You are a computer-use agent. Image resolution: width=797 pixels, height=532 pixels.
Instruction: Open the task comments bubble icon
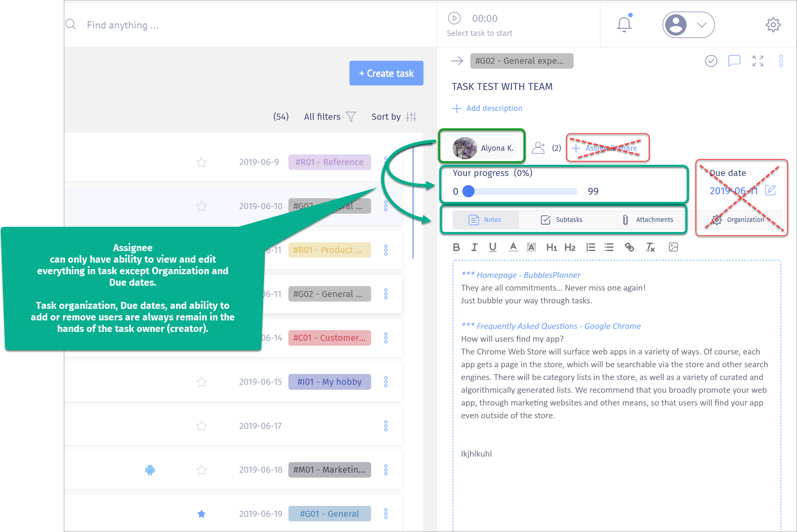click(x=734, y=61)
